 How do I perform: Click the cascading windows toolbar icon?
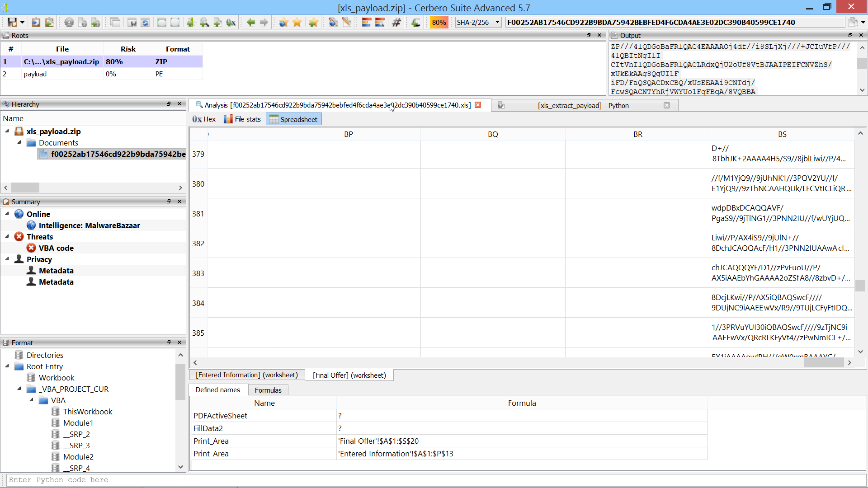[115, 22]
